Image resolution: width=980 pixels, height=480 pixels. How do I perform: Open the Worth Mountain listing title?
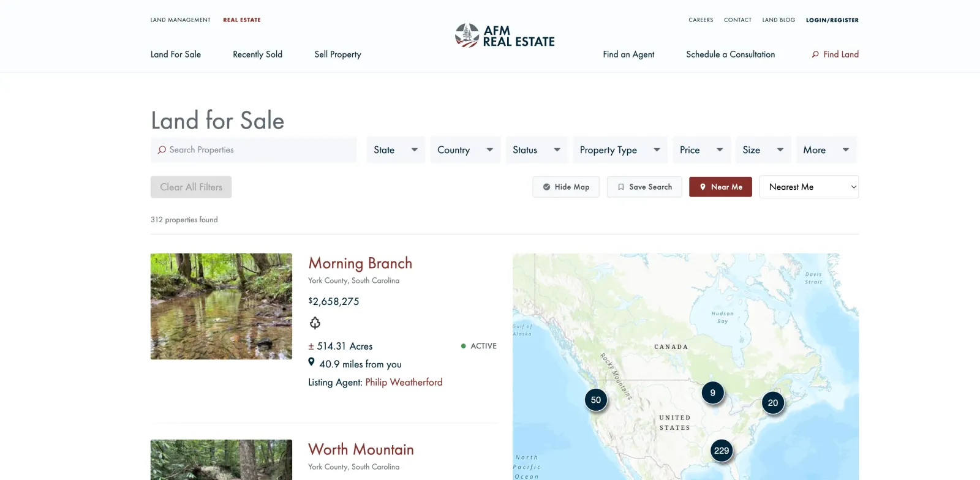click(361, 449)
